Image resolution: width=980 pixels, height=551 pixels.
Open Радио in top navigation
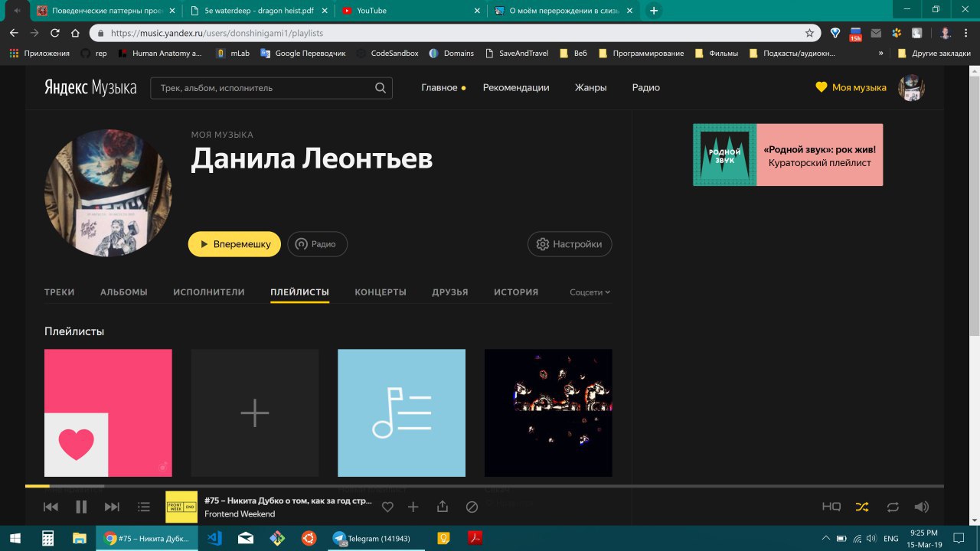tap(646, 87)
